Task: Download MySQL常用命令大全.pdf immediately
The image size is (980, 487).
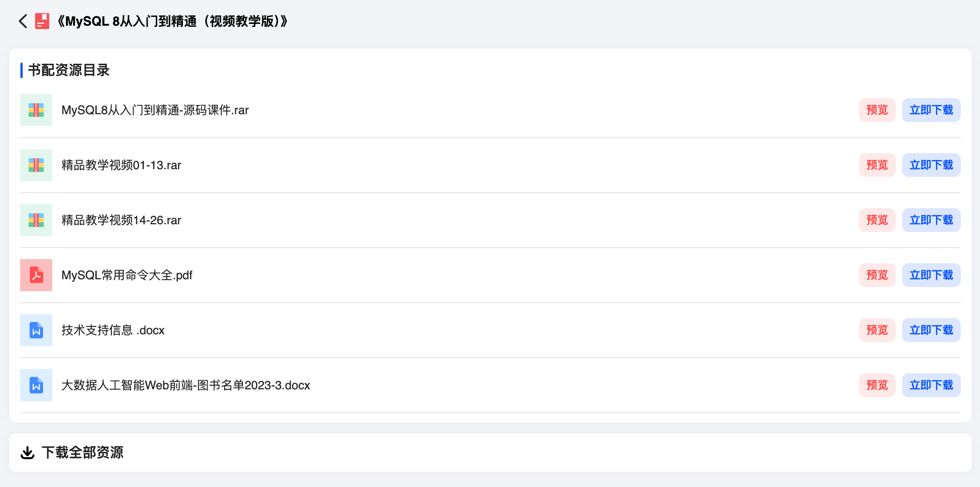Action: click(x=931, y=275)
